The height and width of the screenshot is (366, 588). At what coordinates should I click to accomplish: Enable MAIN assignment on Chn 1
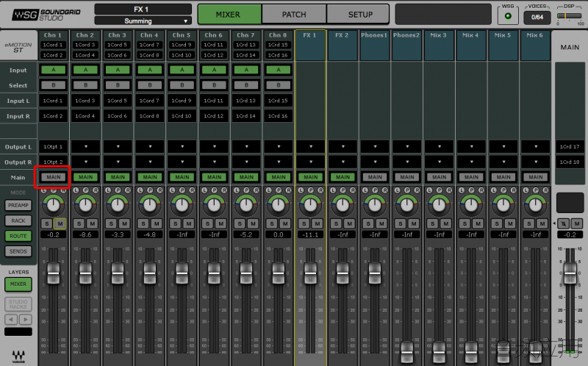pos(53,177)
